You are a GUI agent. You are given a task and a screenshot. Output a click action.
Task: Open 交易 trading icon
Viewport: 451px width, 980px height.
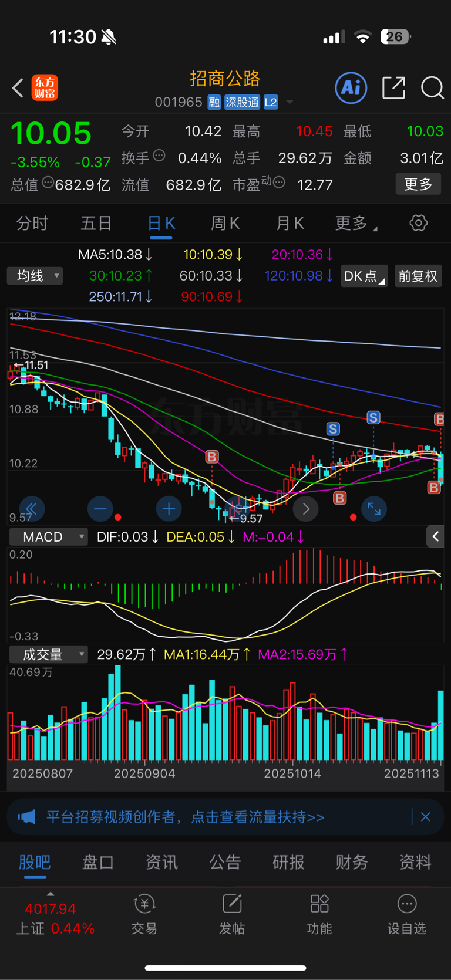[x=144, y=914]
